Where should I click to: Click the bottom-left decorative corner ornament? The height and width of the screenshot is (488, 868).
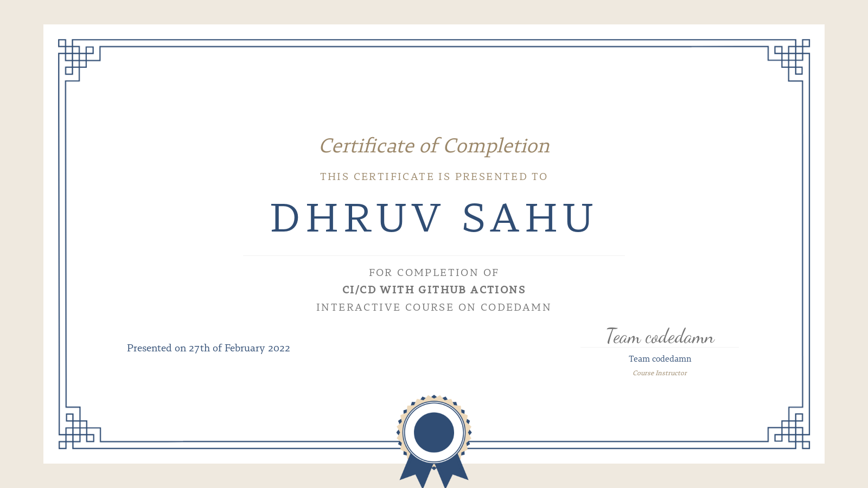click(76, 431)
